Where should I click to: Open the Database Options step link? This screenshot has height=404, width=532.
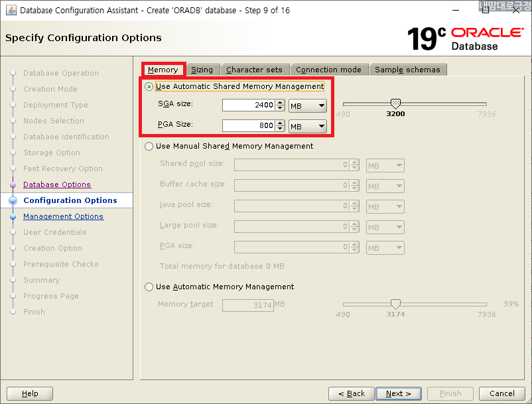tap(57, 184)
